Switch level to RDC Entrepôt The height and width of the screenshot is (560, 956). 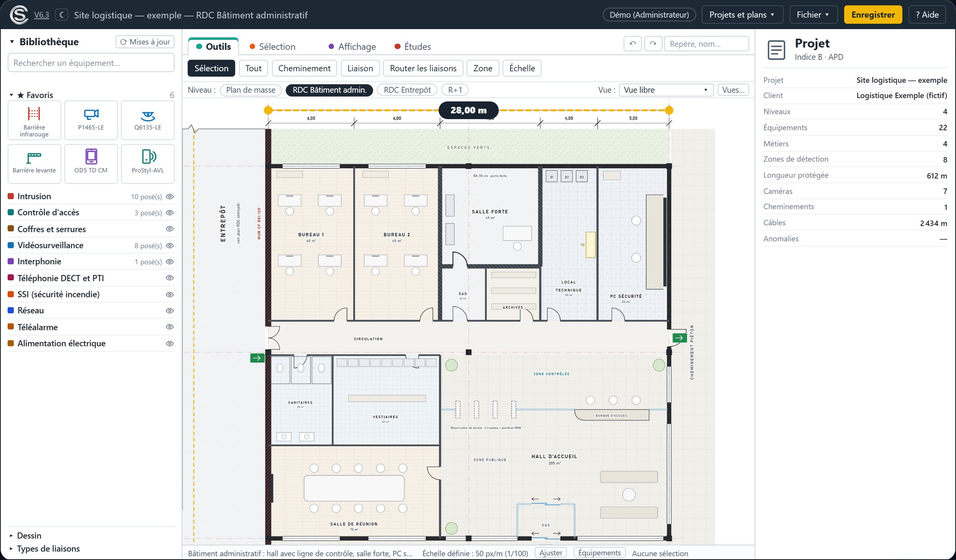click(x=407, y=90)
